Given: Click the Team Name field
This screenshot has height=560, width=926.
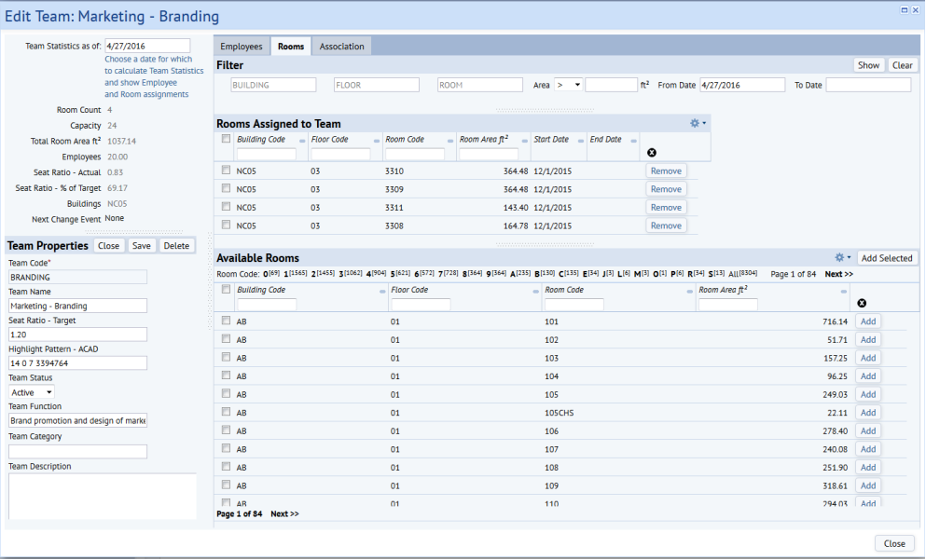Looking at the screenshot, I should (78, 306).
